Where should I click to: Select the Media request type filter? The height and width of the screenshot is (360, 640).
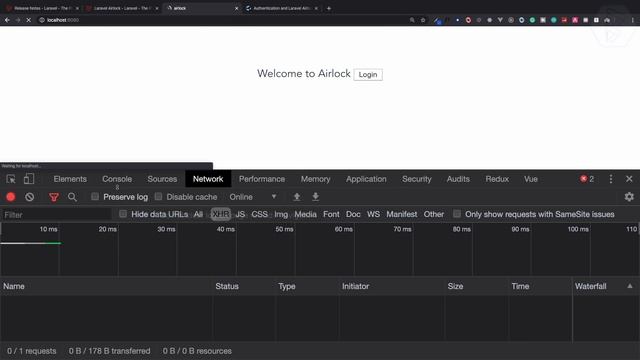305,214
